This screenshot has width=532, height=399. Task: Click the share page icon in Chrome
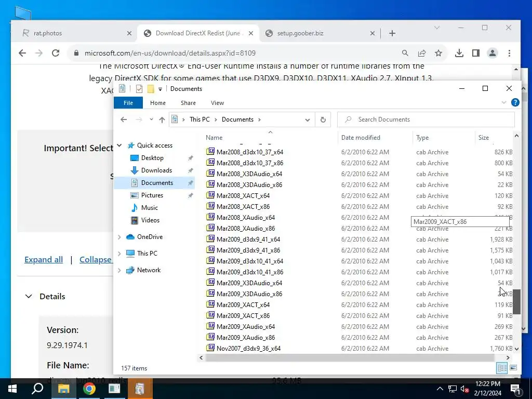click(422, 53)
